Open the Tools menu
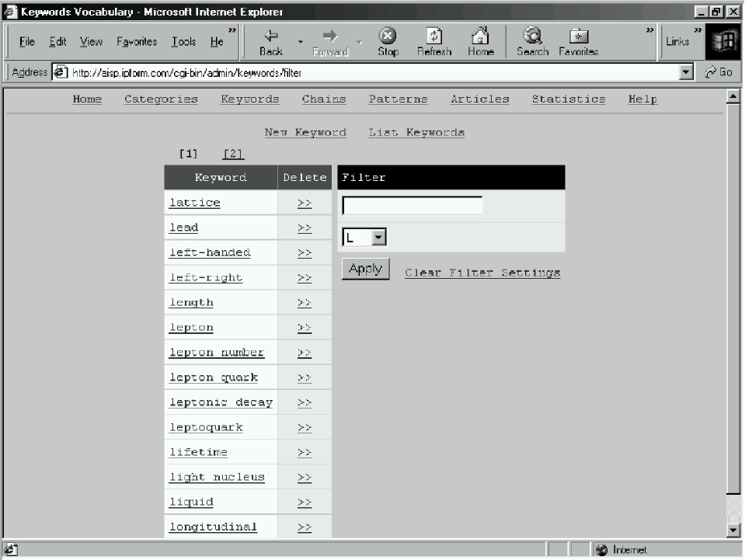Viewport: 745px width, 560px height. click(x=183, y=42)
